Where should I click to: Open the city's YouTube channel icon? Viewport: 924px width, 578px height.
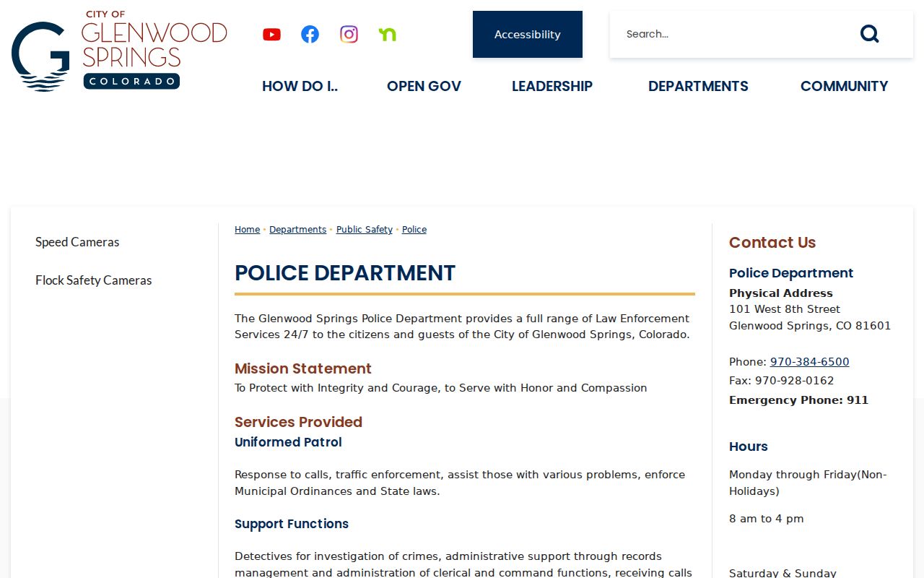click(x=271, y=34)
